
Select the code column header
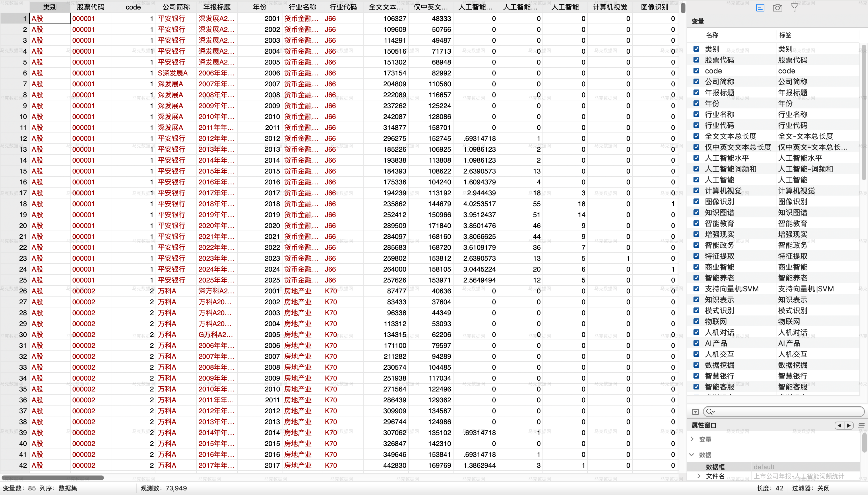pos(133,7)
